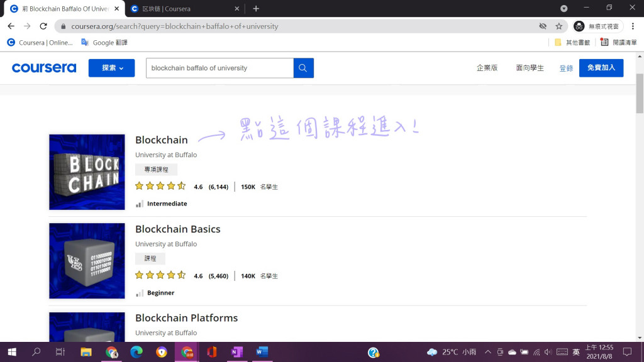Click the help question mark taskbar icon

[x=374, y=352]
